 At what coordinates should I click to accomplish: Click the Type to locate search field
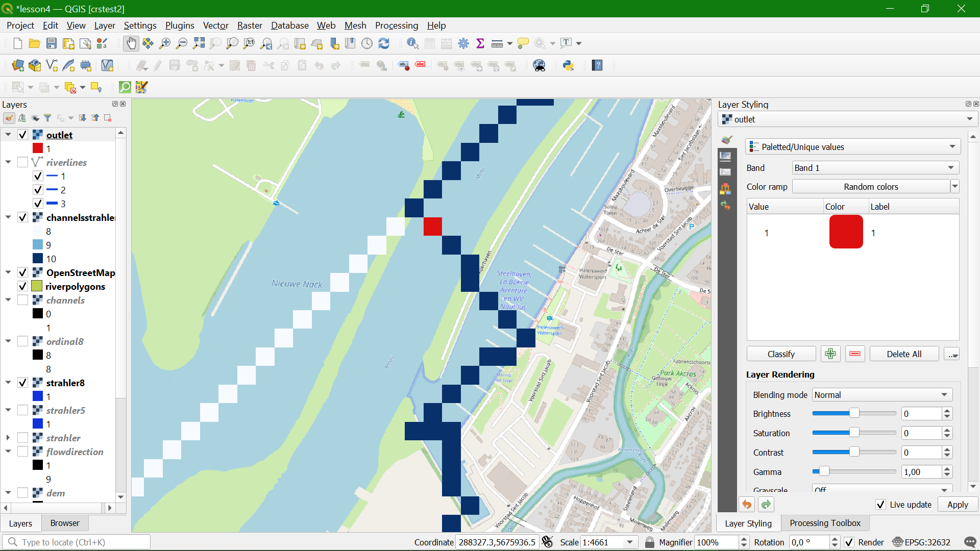click(x=77, y=542)
